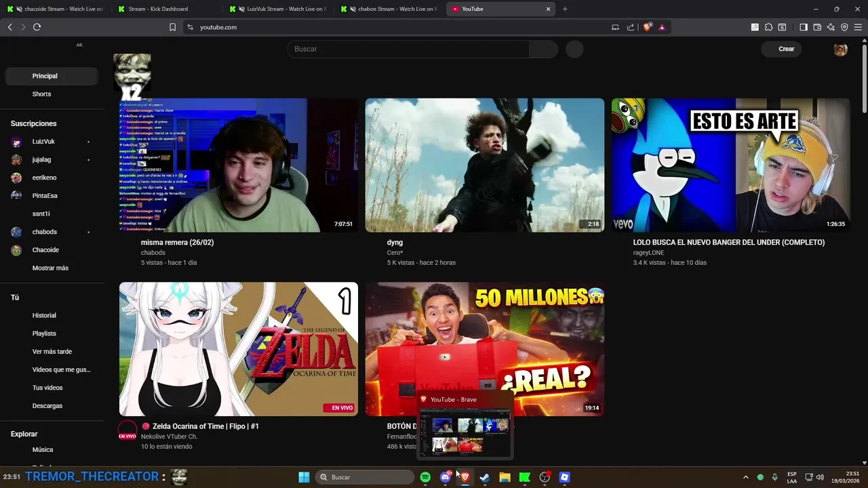
Task: Open Shorts in the sidebar
Action: pyautogui.click(x=52, y=94)
